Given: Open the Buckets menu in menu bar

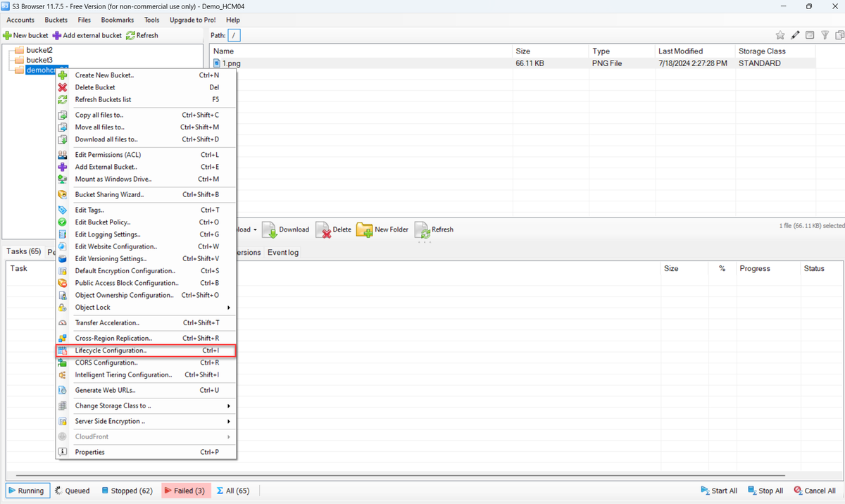Looking at the screenshot, I should 56,20.
